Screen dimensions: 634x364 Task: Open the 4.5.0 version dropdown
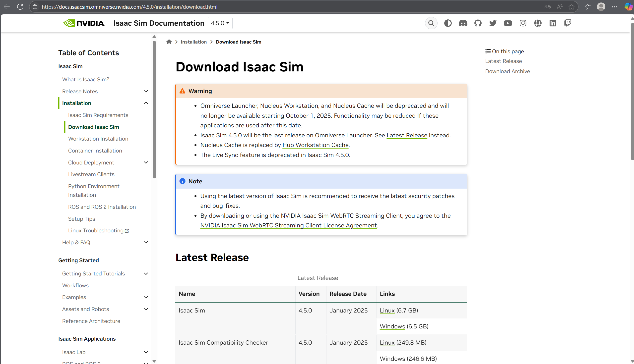click(x=220, y=23)
